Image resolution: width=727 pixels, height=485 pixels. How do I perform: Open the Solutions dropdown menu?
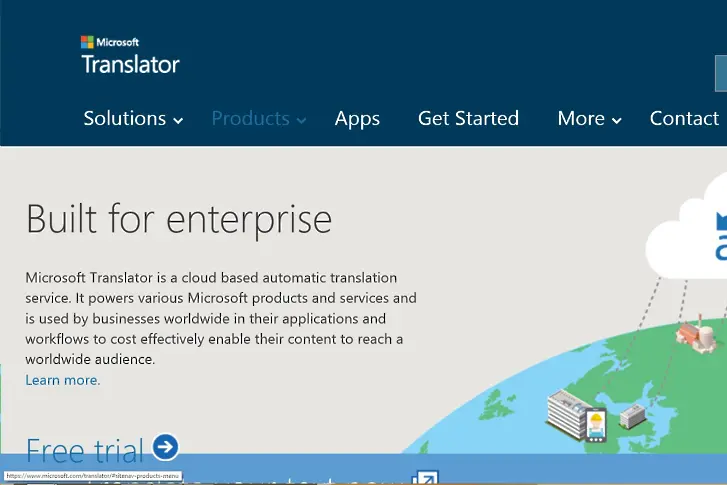[x=133, y=119]
